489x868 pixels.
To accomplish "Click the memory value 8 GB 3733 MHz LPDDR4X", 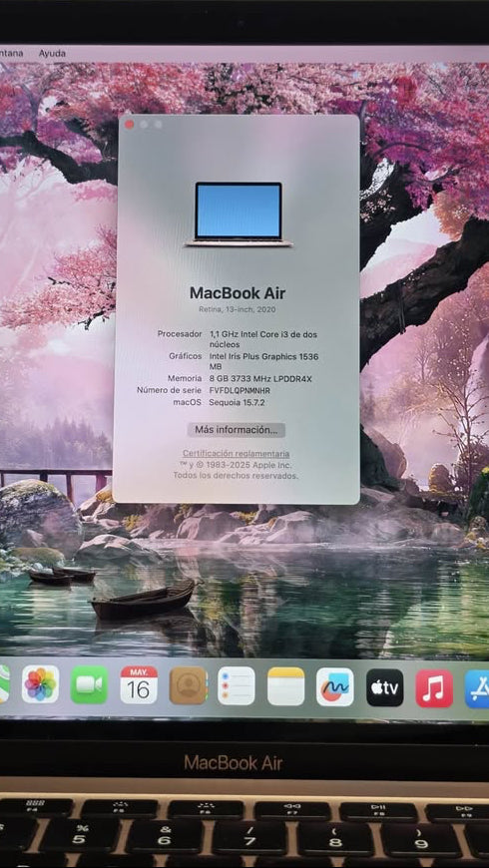I will pos(260,379).
